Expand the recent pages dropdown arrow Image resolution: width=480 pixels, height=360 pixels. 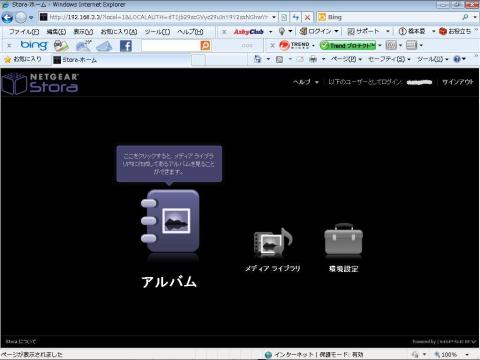click(31, 17)
